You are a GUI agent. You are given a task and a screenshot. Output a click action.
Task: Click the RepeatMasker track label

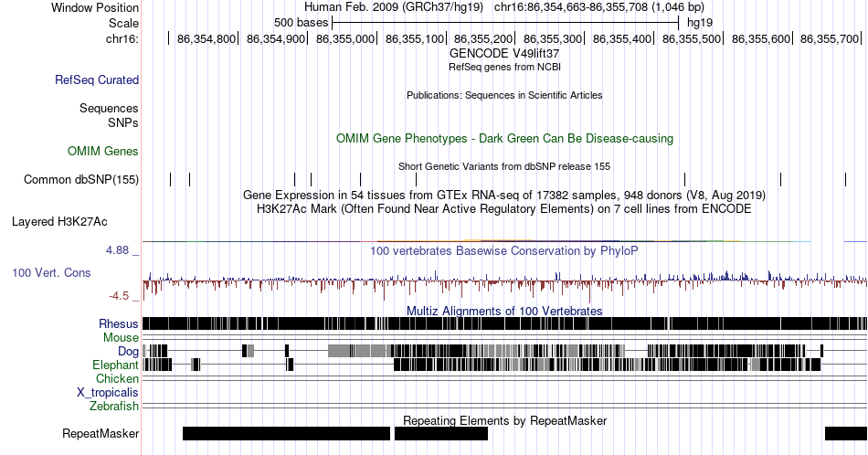pyautogui.click(x=101, y=433)
